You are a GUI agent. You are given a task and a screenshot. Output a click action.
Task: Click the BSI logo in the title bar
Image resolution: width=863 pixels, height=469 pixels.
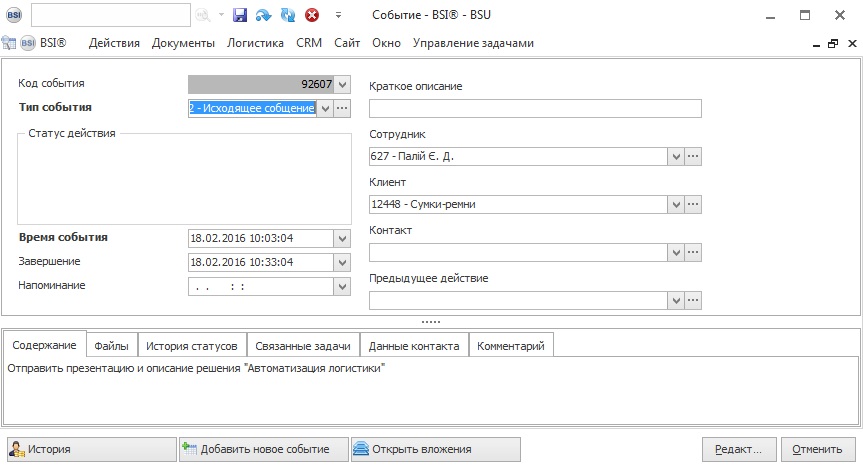[14, 15]
